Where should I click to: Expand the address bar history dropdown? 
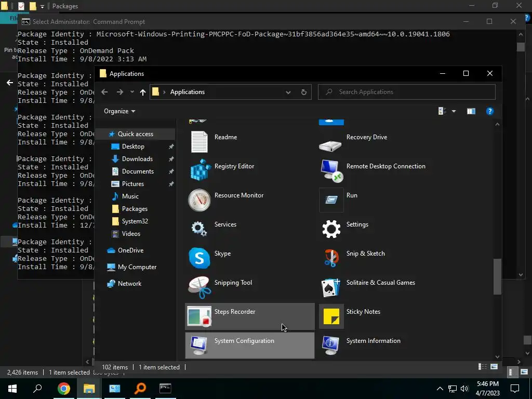288,92
